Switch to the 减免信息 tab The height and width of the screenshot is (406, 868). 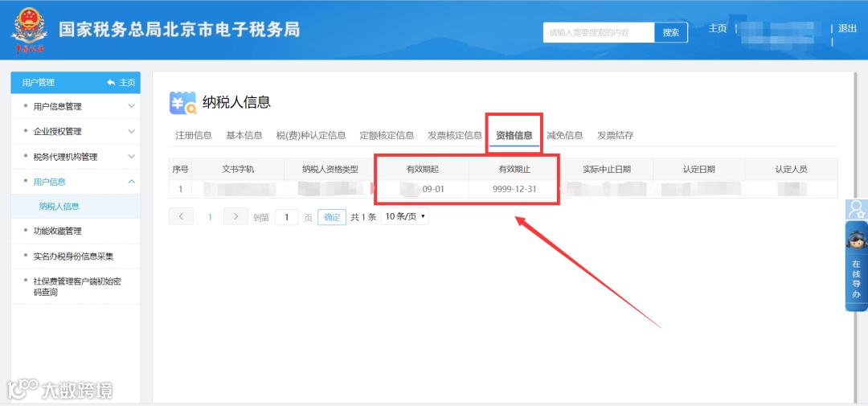(565, 135)
